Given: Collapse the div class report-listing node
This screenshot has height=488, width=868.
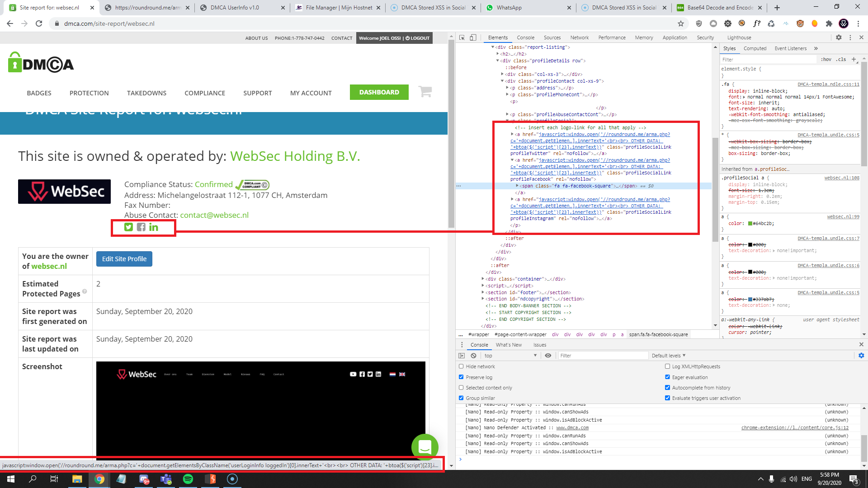Looking at the screenshot, I should point(493,47).
